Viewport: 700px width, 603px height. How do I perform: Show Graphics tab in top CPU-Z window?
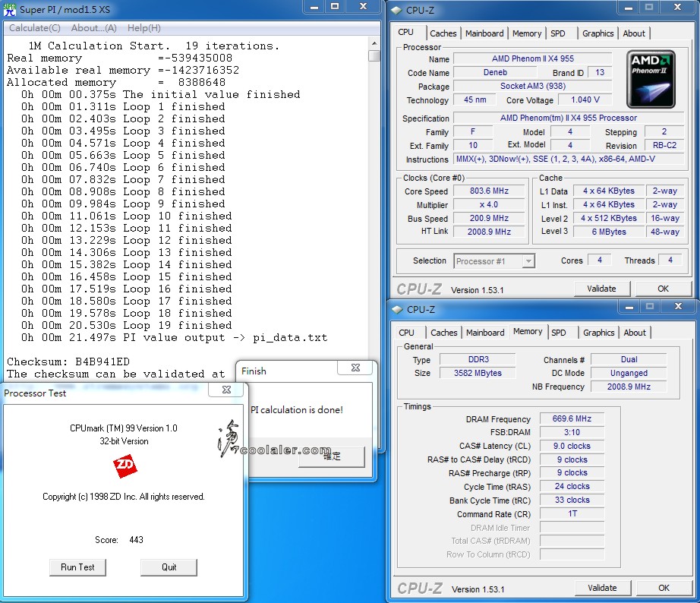click(x=598, y=33)
